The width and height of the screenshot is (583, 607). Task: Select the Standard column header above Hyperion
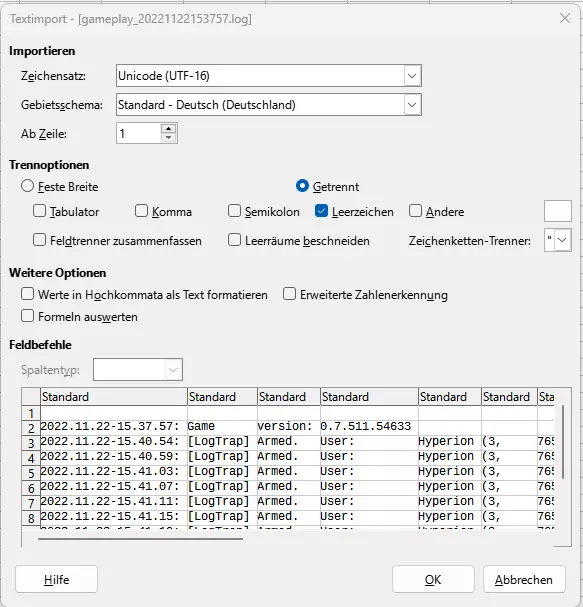tap(450, 397)
